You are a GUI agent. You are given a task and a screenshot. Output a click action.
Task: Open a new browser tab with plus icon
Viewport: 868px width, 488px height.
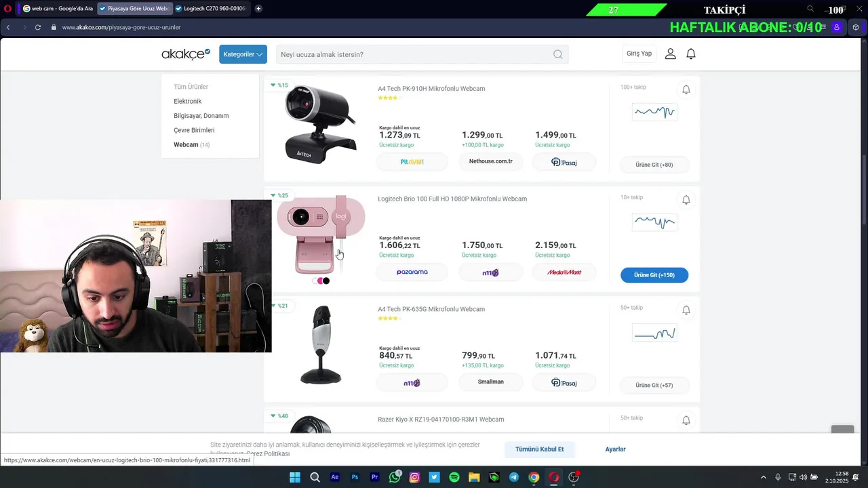258,9
